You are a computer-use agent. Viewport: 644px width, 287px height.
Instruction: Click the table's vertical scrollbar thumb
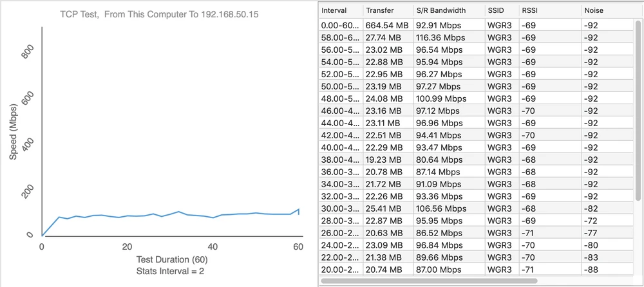click(x=637, y=109)
